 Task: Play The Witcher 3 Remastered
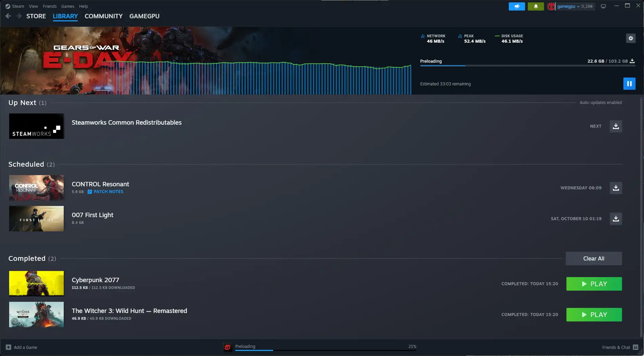[594, 315]
